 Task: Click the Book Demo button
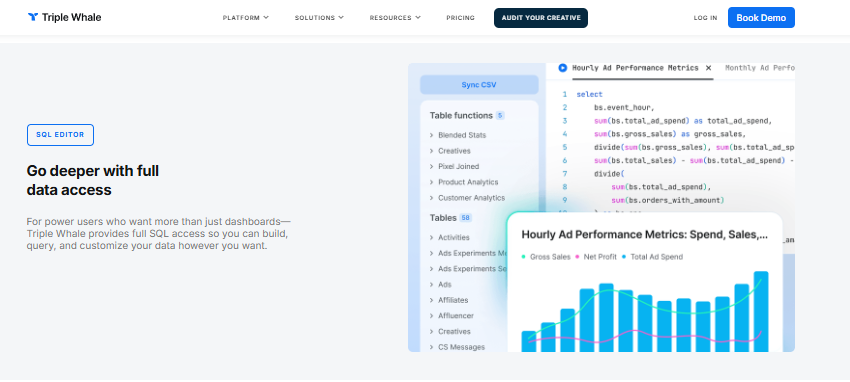(x=761, y=17)
